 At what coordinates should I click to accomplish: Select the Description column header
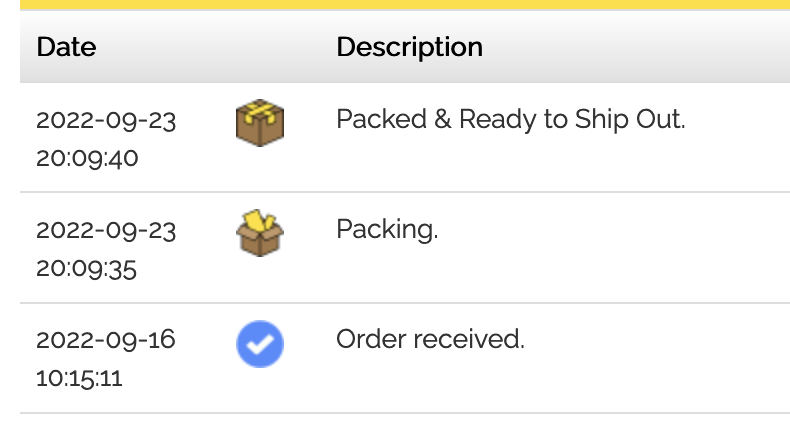[409, 47]
